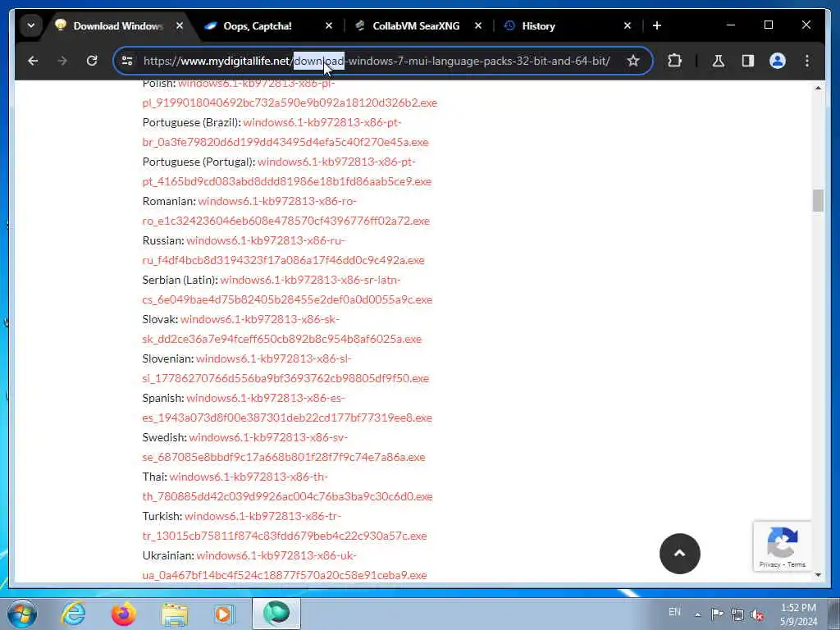Viewport: 840px width, 630px height.
Task: Open the Windows Start menu orb
Action: [22, 614]
